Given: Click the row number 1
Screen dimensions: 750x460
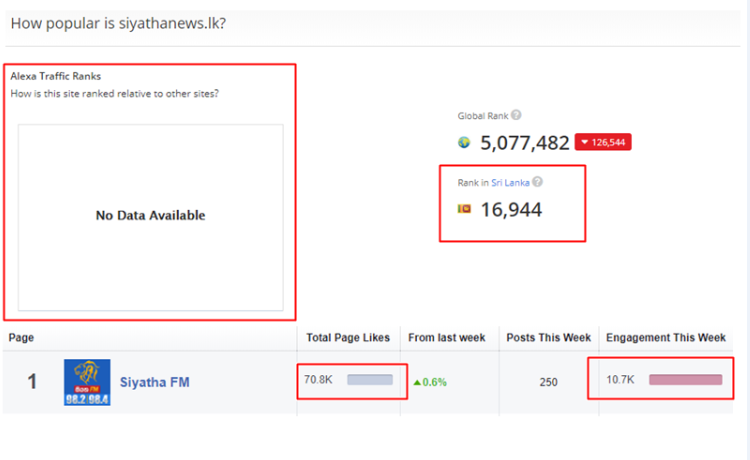Looking at the screenshot, I should [32, 382].
